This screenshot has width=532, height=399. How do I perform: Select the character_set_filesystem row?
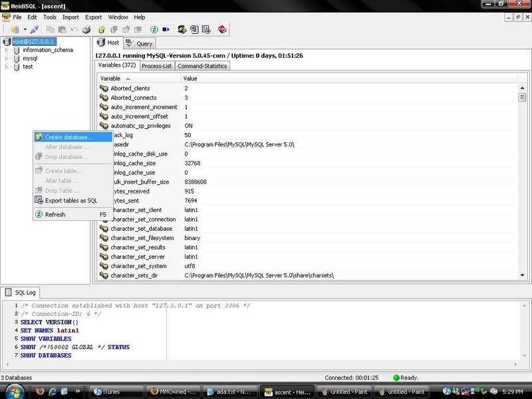308,238
